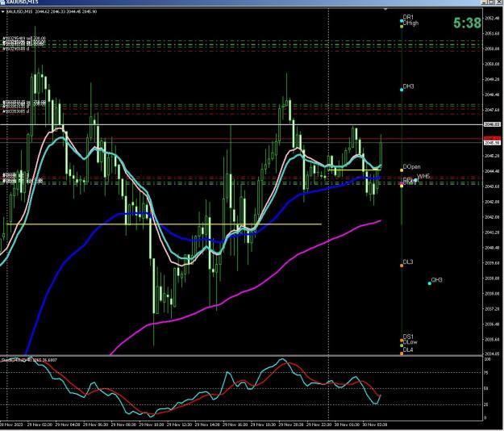
Task: Click the 29 Nov 20:30 time axis label
Action: (291, 425)
